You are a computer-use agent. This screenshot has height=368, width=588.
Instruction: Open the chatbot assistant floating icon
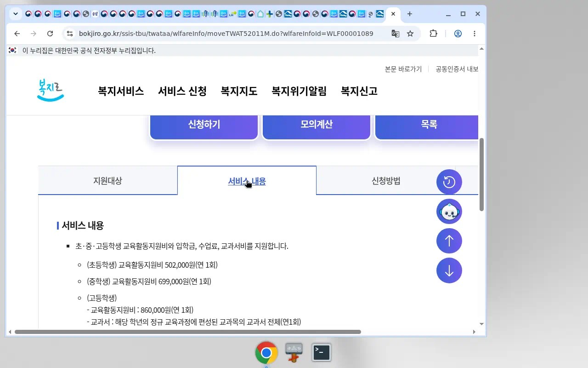pyautogui.click(x=449, y=212)
